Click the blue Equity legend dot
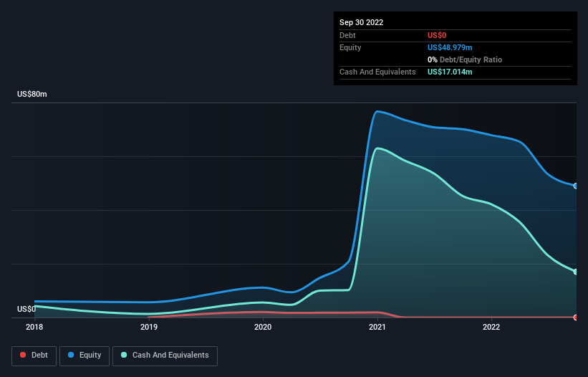 click(x=71, y=355)
